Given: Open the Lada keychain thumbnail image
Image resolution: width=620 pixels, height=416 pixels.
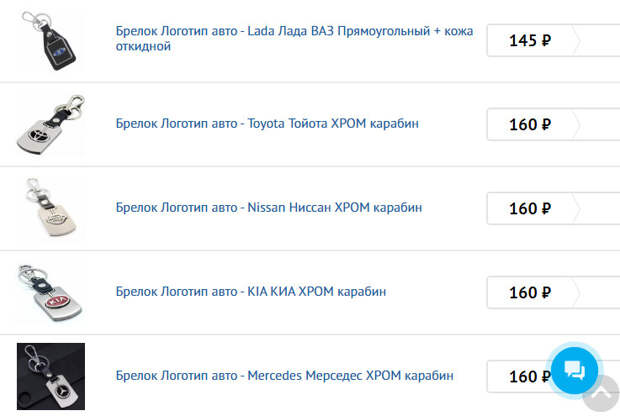Looking at the screenshot, I should pyautogui.click(x=51, y=41).
